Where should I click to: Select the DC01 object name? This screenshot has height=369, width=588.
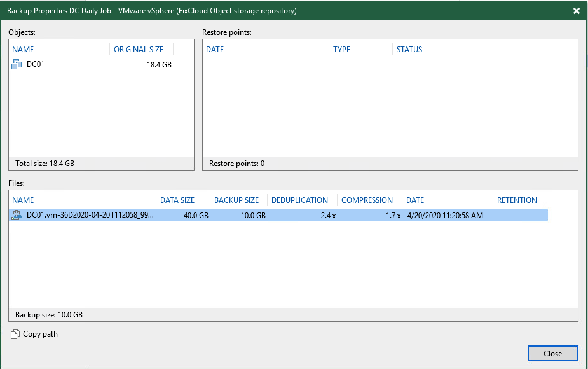(35, 64)
